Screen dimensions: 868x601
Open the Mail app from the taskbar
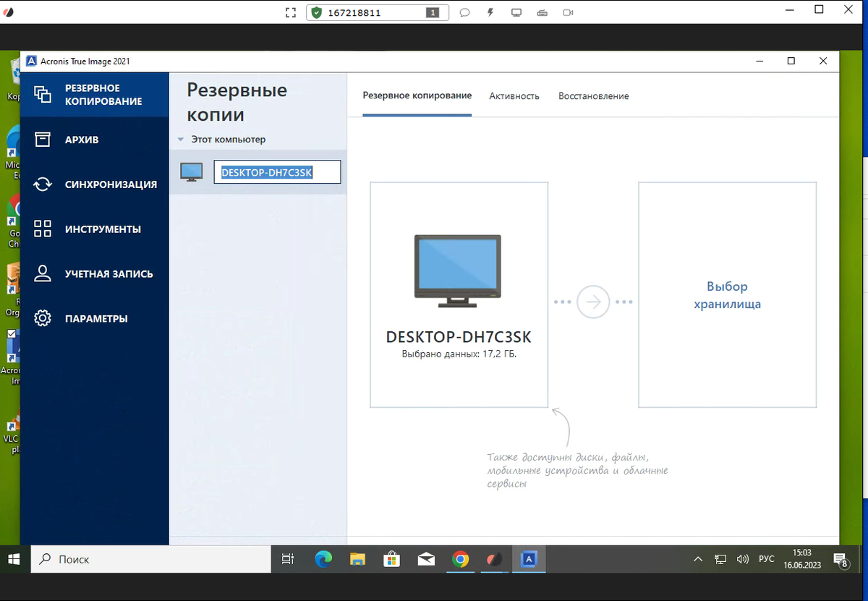426,559
